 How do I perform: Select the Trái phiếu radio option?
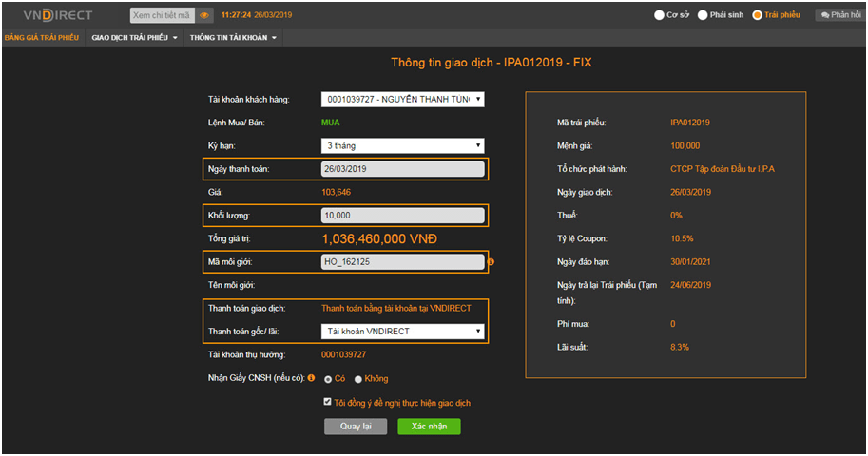click(757, 15)
